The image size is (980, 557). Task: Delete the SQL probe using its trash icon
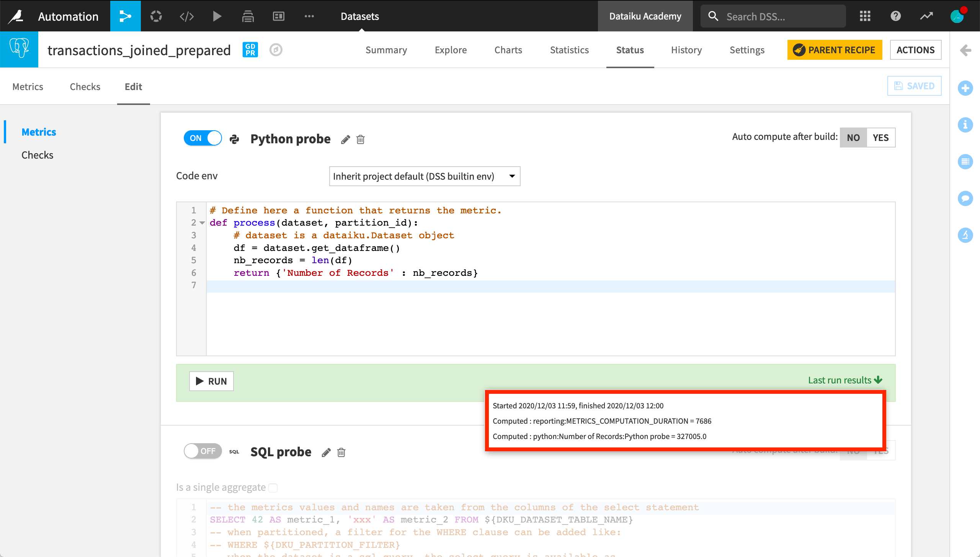(x=341, y=452)
